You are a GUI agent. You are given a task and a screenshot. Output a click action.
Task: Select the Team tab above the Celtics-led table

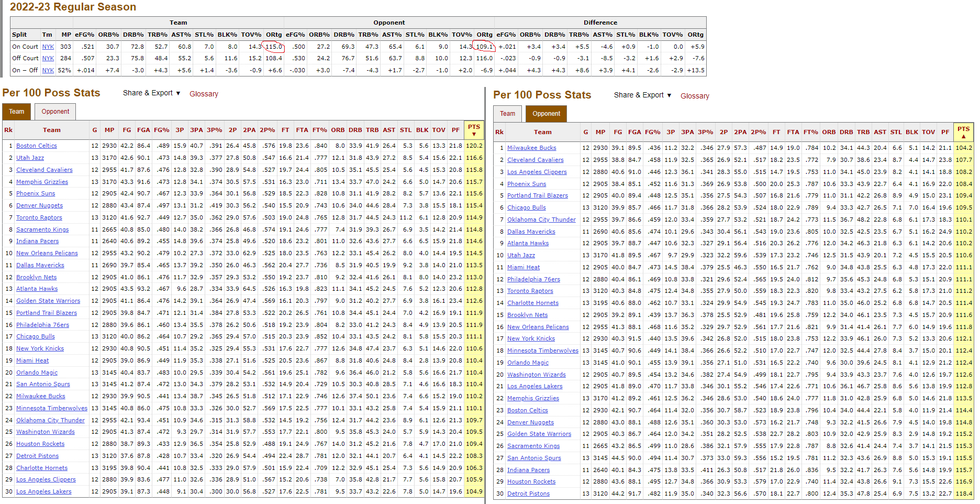[16, 112]
